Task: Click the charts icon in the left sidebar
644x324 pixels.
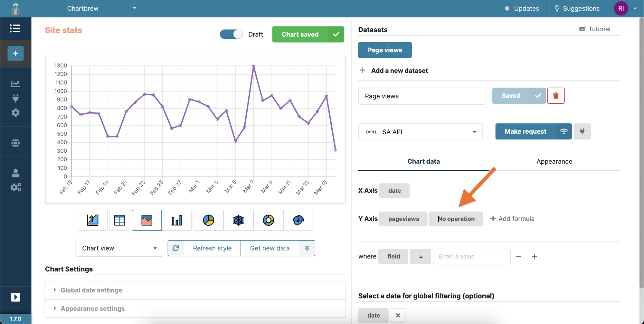Action: click(x=15, y=84)
